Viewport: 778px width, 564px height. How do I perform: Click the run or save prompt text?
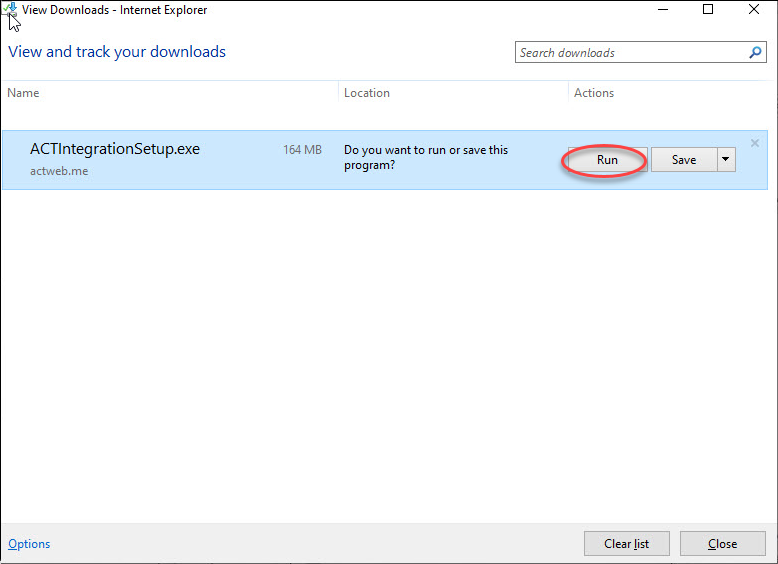click(x=426, y=157)
